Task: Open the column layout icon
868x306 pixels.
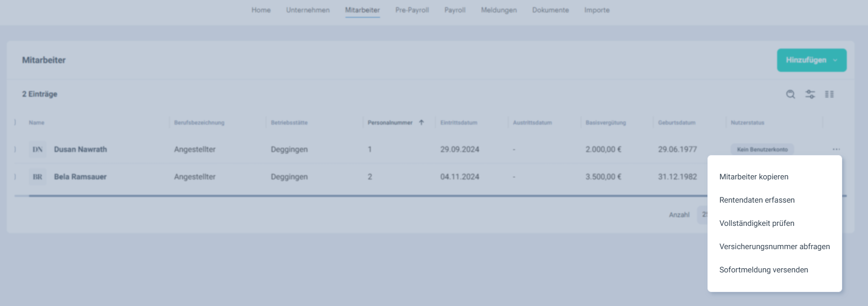Action: [829, 94]
